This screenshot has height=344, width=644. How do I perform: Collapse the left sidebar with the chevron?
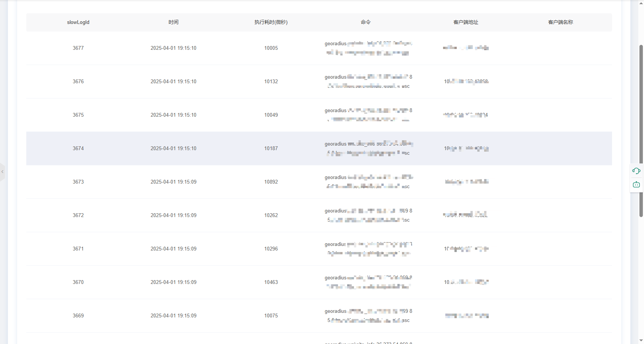click(x=2, y=172)
